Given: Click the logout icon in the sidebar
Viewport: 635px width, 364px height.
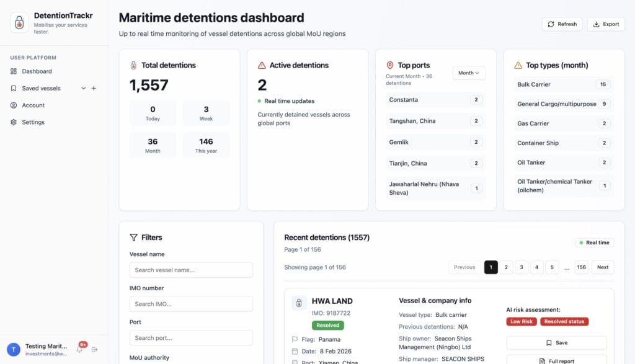Looking at the screenshot, I should pyautogui.click(x=94, y=349).
